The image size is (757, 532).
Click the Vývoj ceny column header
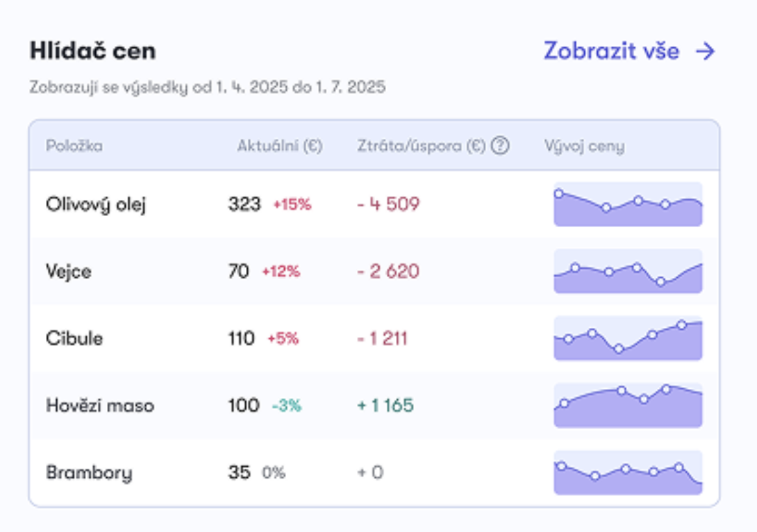(x=584, y=147)
